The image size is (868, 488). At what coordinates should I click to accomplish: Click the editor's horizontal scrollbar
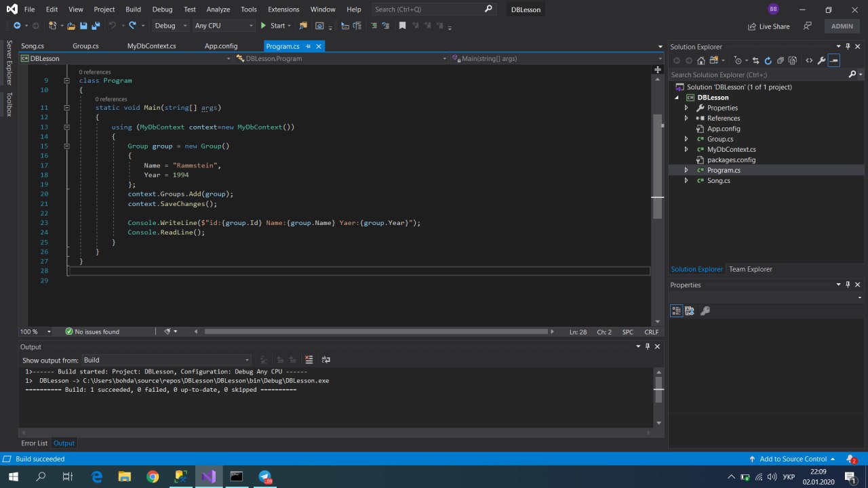point(375,331)
